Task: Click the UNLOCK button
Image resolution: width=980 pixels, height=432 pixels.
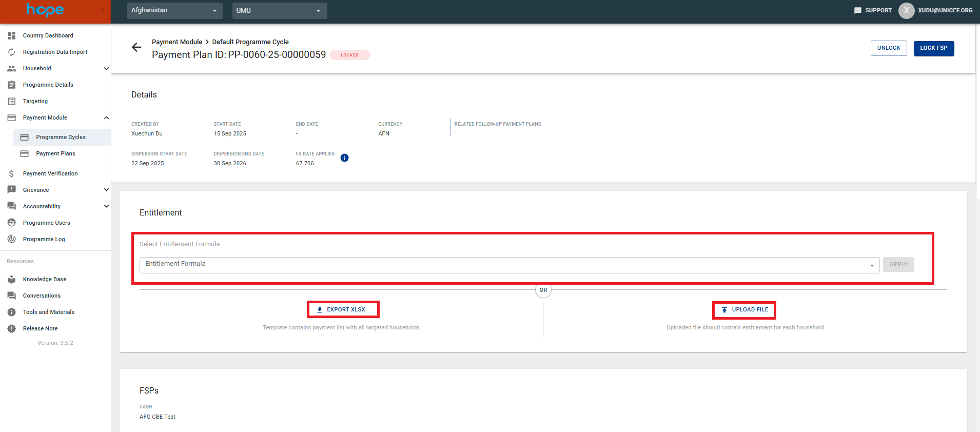Action: tap(888, 48)
